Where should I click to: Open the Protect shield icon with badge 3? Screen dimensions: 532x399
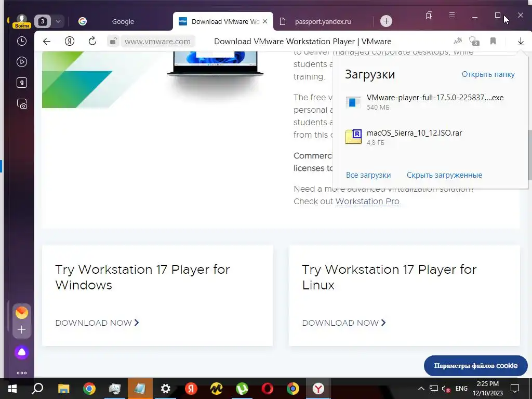[474, 42]
